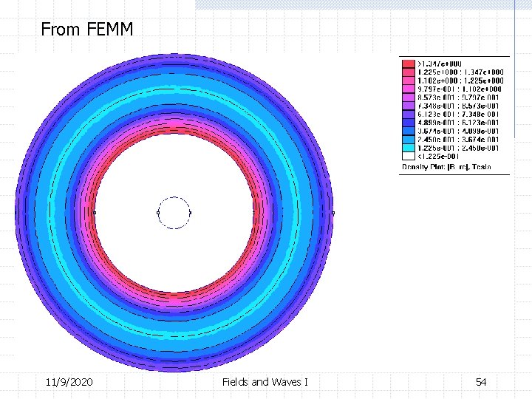Click the swatch beside 8.573e-001 : 9.797e-001
Image resolution: width=532 pixels, height=399 pixels.
pos(409,98)
